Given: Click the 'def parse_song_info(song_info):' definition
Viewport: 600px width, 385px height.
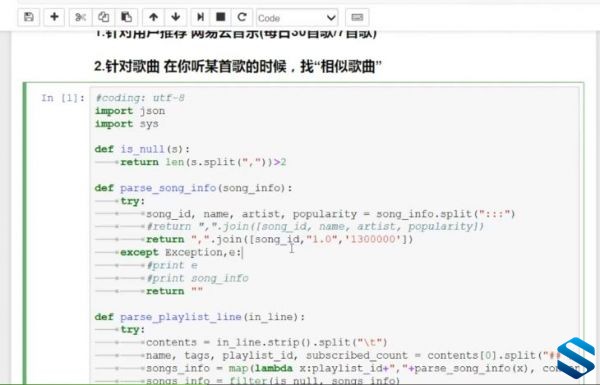Looking at the screenshot, I should 194,188.
